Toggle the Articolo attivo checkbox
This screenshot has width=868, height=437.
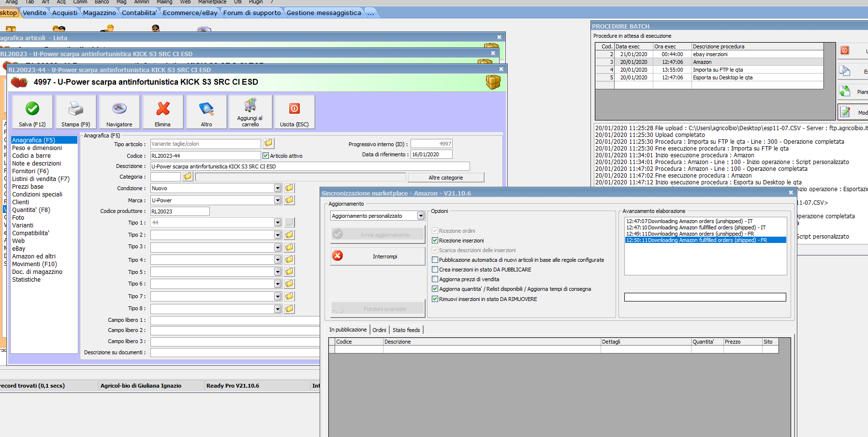(x=265, y=156)
